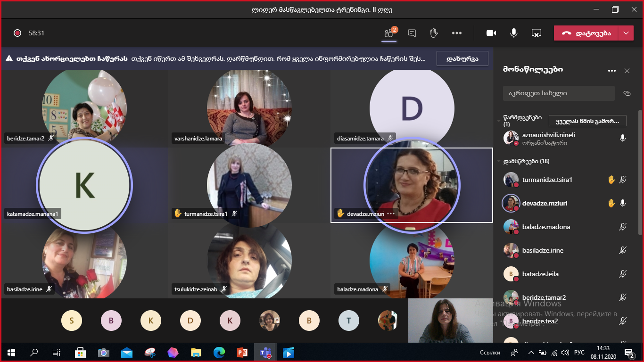Copy the meeting join link icon
The image size is (644, 362).
[627, 93]
